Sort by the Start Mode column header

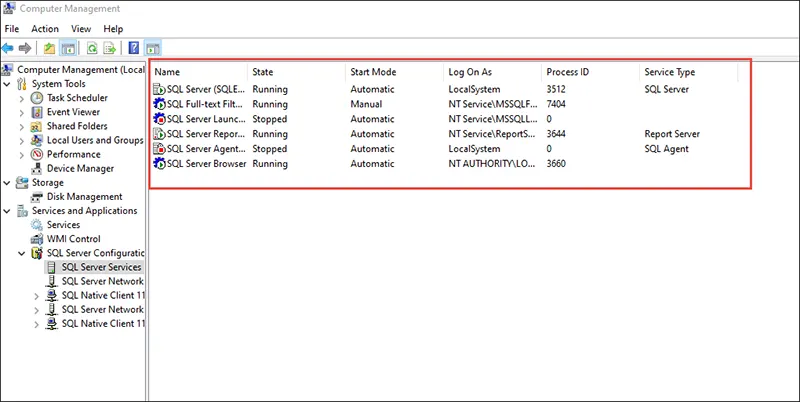[x=394, y=72]
